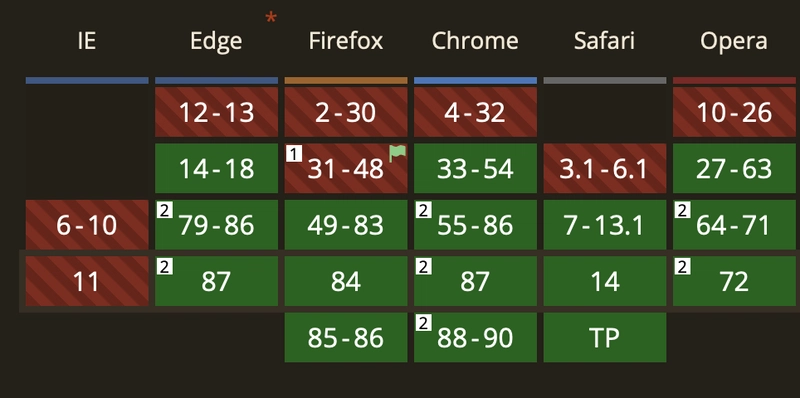Click the Safari TP version cell
Viewport: 800px width, 398px height.
point(605,337)
